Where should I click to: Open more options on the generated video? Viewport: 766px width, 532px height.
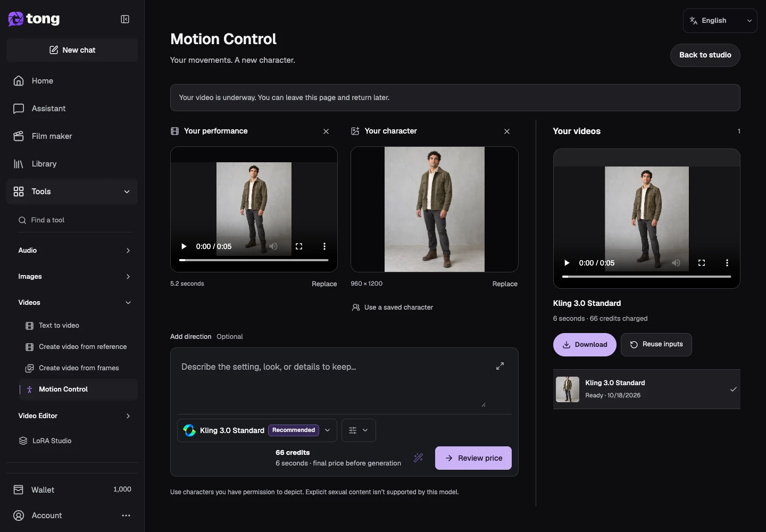[x=727, y=263]
